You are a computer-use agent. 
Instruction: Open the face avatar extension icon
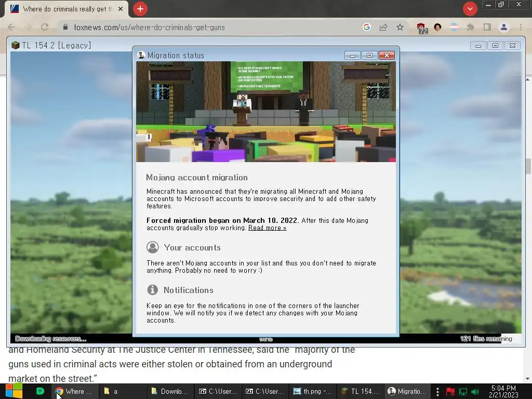point(437,27)
